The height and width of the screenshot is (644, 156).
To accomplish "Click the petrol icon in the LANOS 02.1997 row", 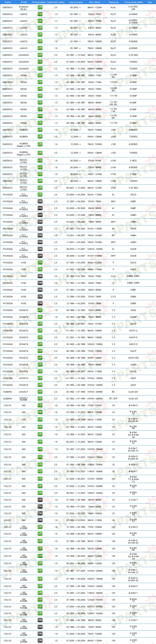I will coord(40,42).
